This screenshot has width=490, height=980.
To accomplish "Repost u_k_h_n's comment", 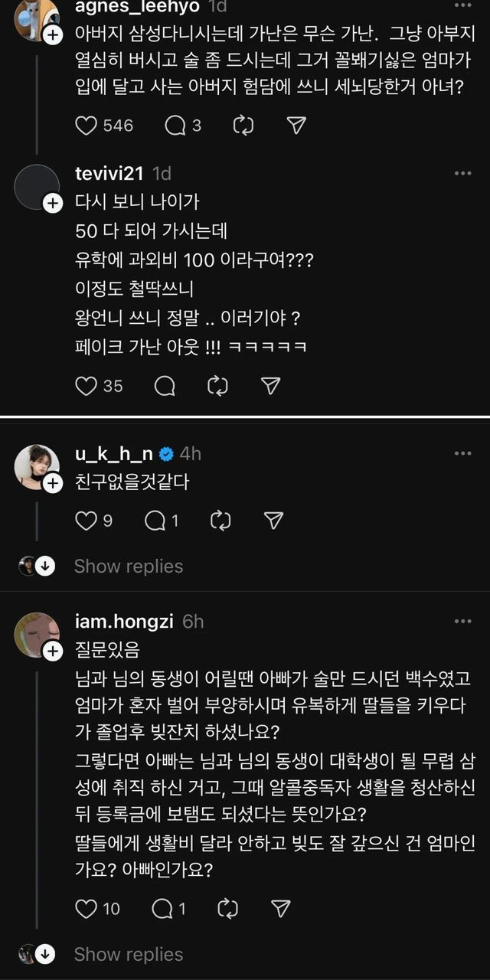I will pos(220,521).
